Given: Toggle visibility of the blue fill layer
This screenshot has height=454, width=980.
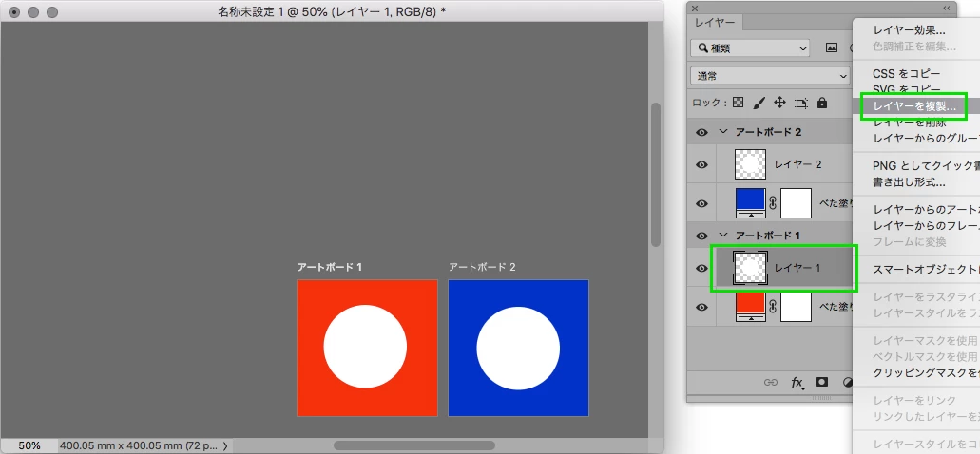Looking at the screenshot, I should pos(701,203).
